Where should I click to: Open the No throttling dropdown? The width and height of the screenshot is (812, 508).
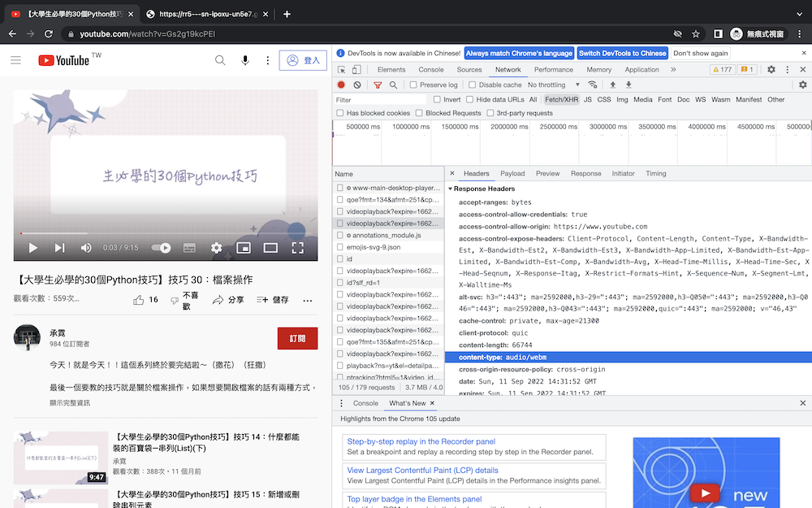tap(554, 85)
